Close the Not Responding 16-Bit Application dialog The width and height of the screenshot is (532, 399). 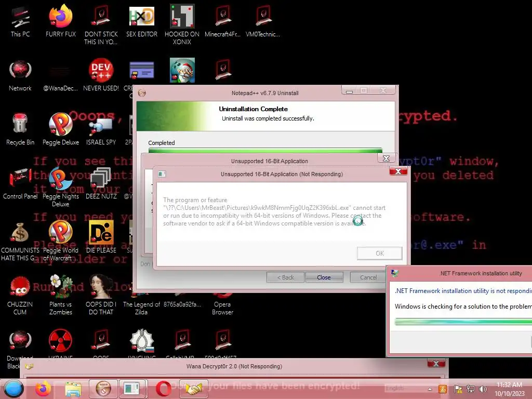pyautogui.click(x=398, y=171)
